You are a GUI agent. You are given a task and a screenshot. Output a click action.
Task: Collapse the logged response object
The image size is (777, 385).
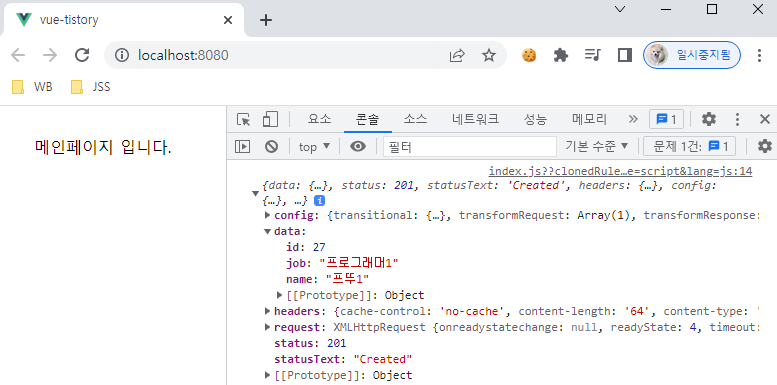pos(255,193)
